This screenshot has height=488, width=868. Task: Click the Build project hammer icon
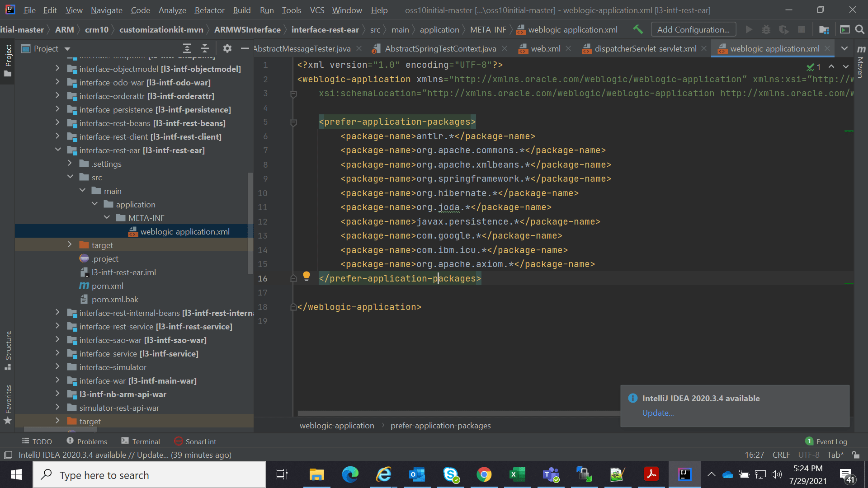coord(638,29)
